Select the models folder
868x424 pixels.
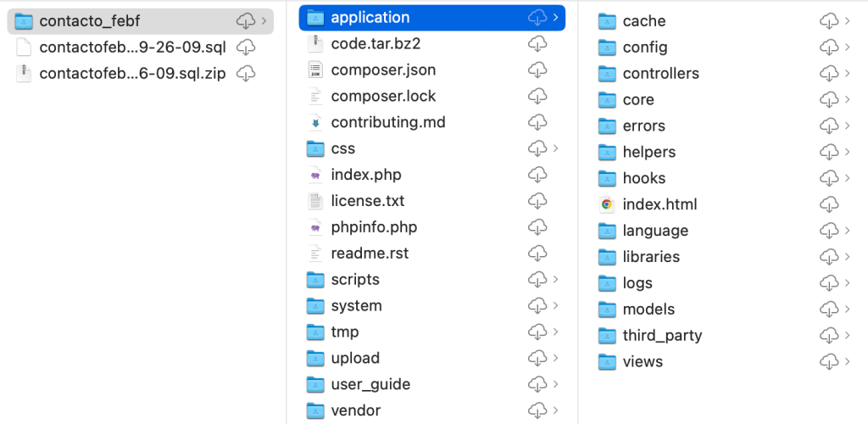(x=648, y=310)
